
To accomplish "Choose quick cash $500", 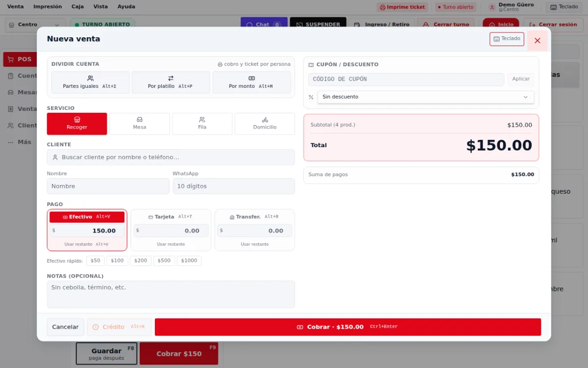I will pyautogui.click(x=164, y=261).
